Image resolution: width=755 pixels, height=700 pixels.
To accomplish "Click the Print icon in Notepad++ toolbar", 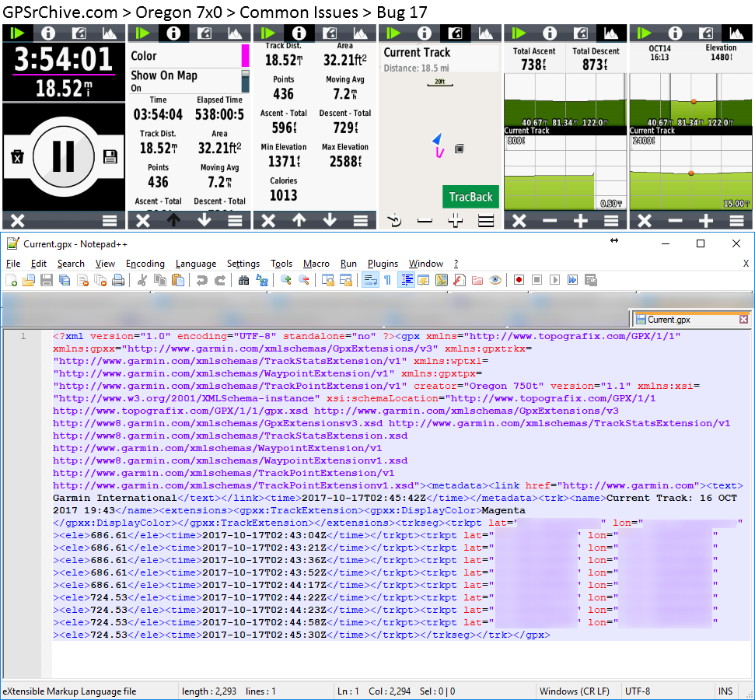I will (118, 280).
